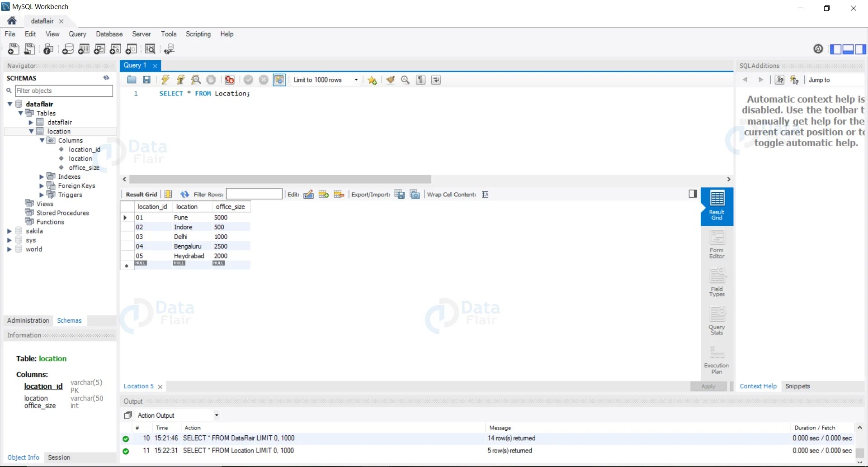This screenshot has height=467, width=868.
Task: Toggle stop-on-error for script execution
Action: click(x=230, y=80)
